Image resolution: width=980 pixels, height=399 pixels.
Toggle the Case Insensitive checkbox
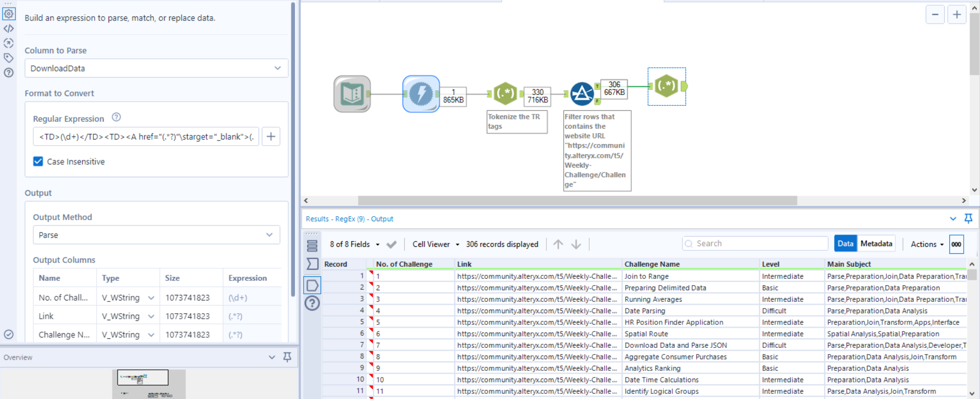[38, 161]
